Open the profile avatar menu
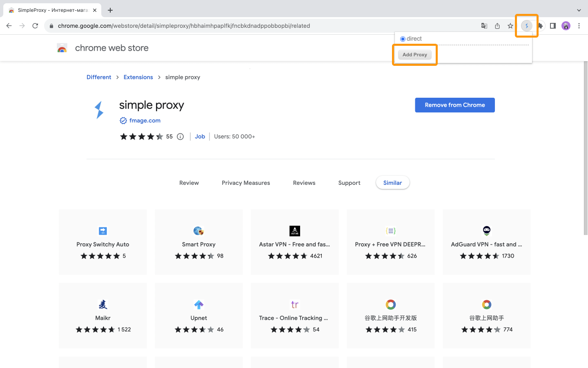 click(566, 26)
